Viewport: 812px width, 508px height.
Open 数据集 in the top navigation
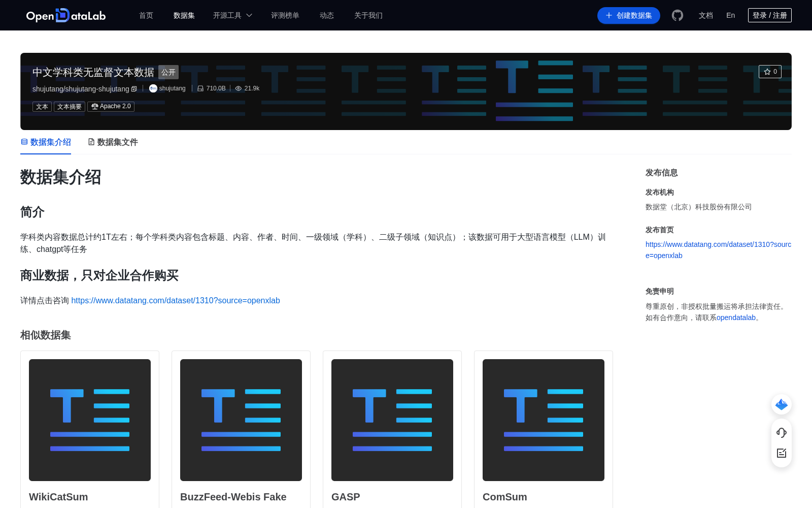tap(184, 15)
